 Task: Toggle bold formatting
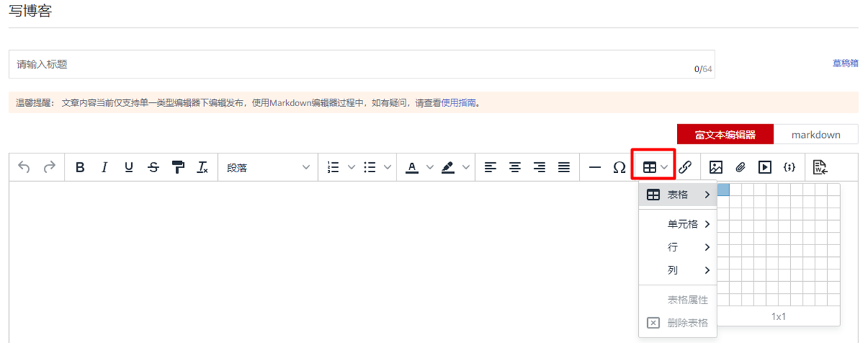tap(80, 167)
